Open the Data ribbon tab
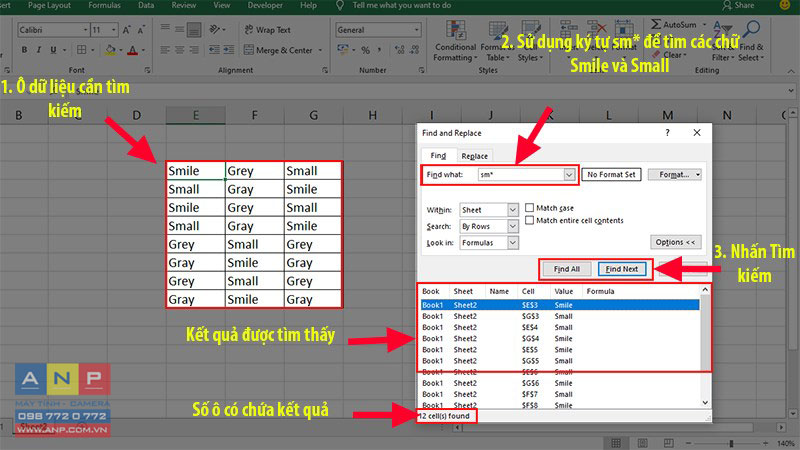The height and width of the screenshot is (450, 800). [x=146, y=6]
